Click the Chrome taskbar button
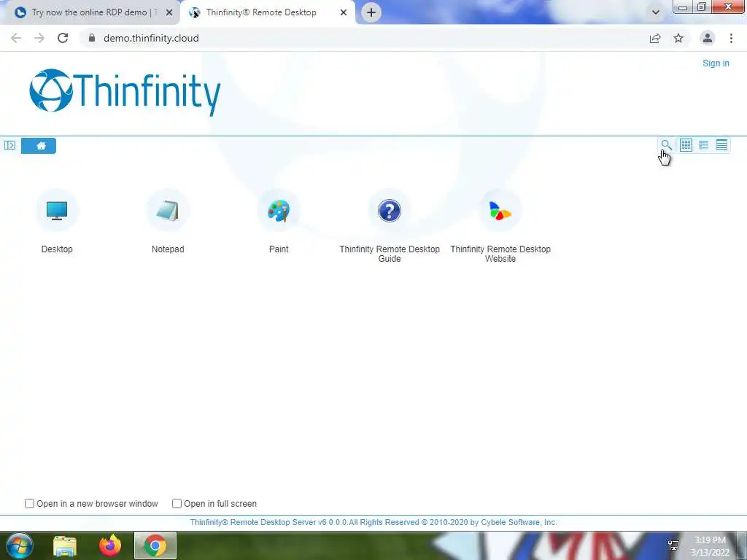The image size is (747, 560). pos(155,545)
